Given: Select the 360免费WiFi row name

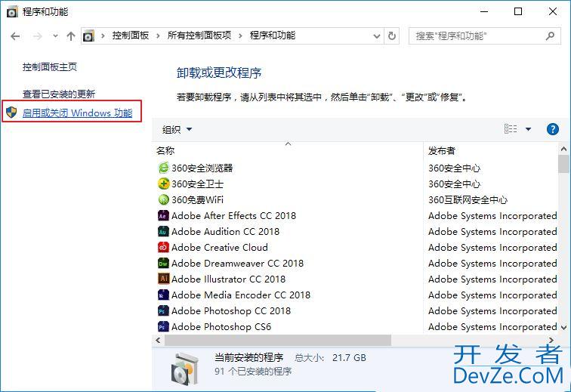Looking at the screenshot, I should click(197, 199).
